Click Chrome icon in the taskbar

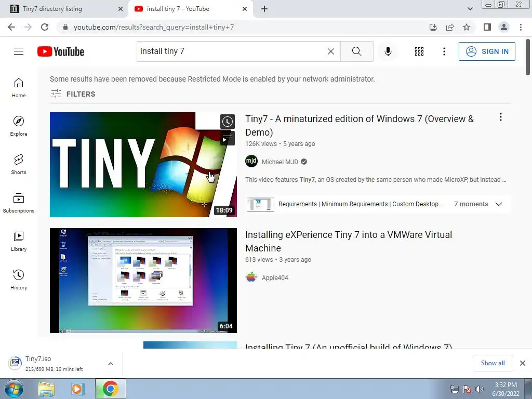click(110, 389)
